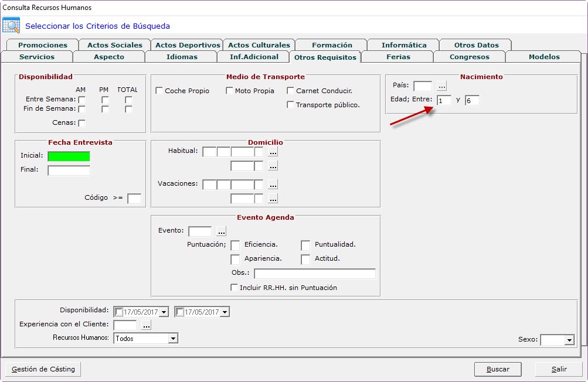This screenshot has width=588, height=382.
Task: Go to Formación tab
Action: pyautogui.click(x=332, y=45)
